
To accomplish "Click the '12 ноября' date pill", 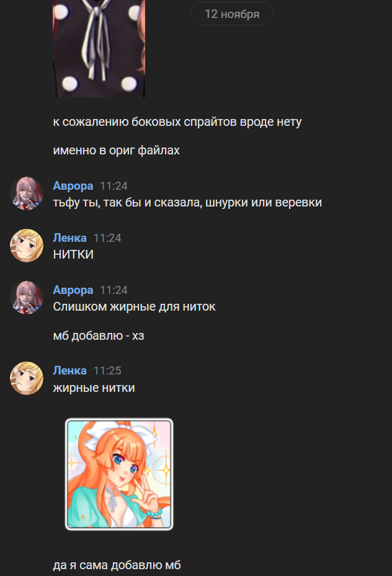I will click(232, 14).
